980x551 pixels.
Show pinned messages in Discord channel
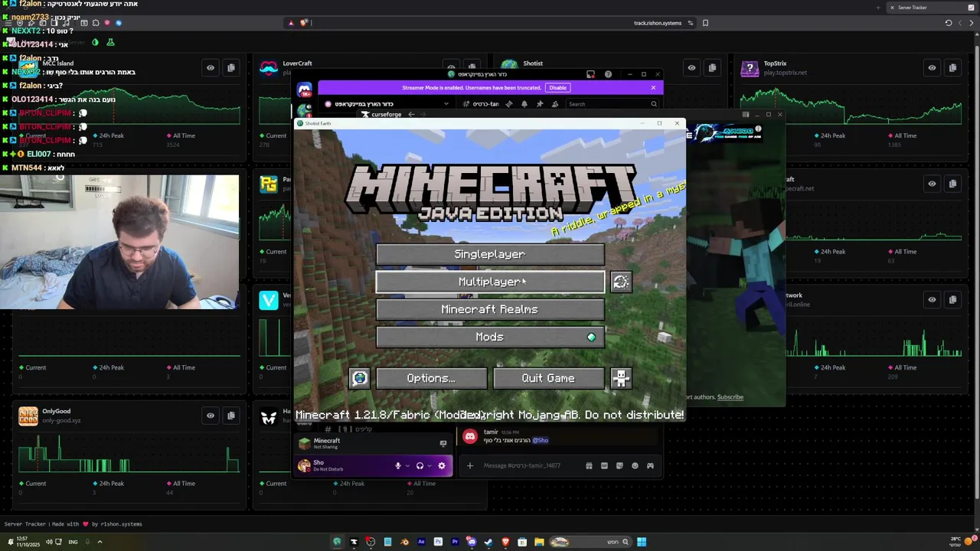point(540,104)
